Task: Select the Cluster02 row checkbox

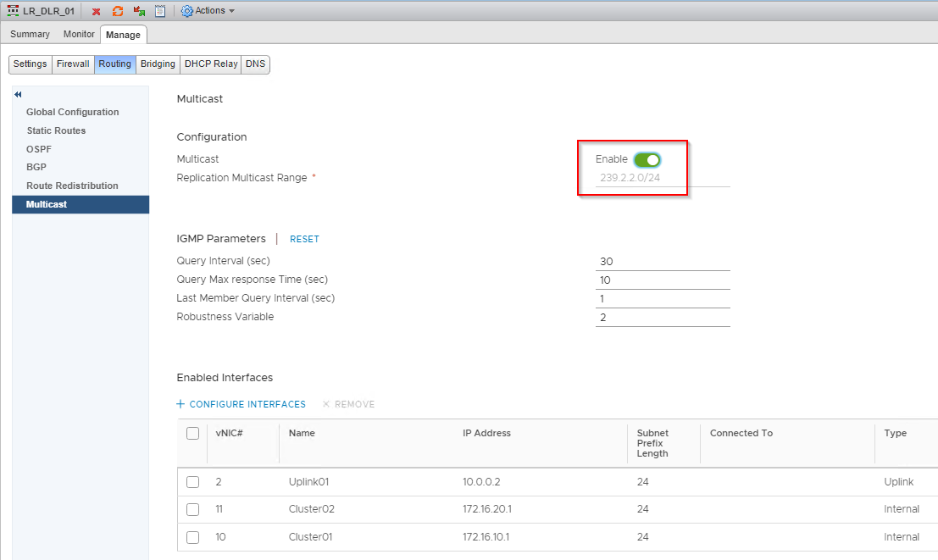Action: (192, 509)
